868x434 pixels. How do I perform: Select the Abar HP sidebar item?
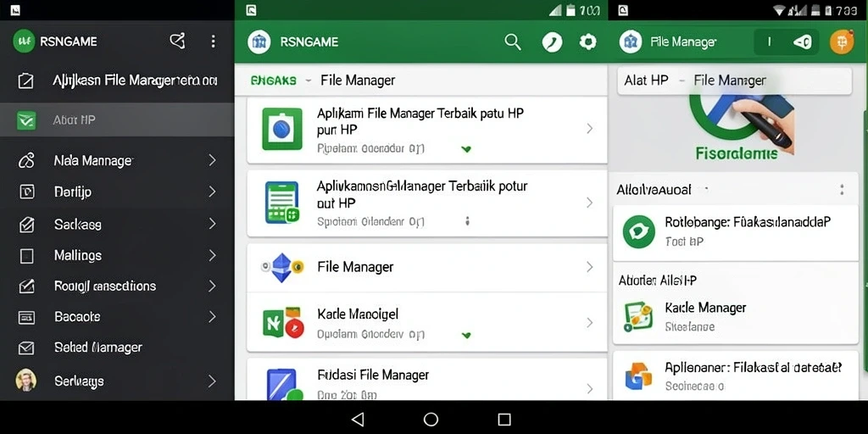(117, 120)
